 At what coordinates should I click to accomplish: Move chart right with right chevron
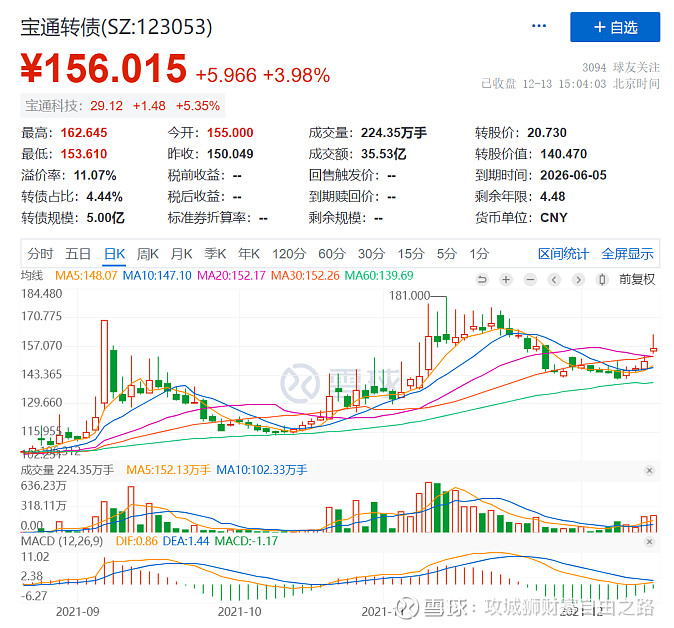(578, 280)
